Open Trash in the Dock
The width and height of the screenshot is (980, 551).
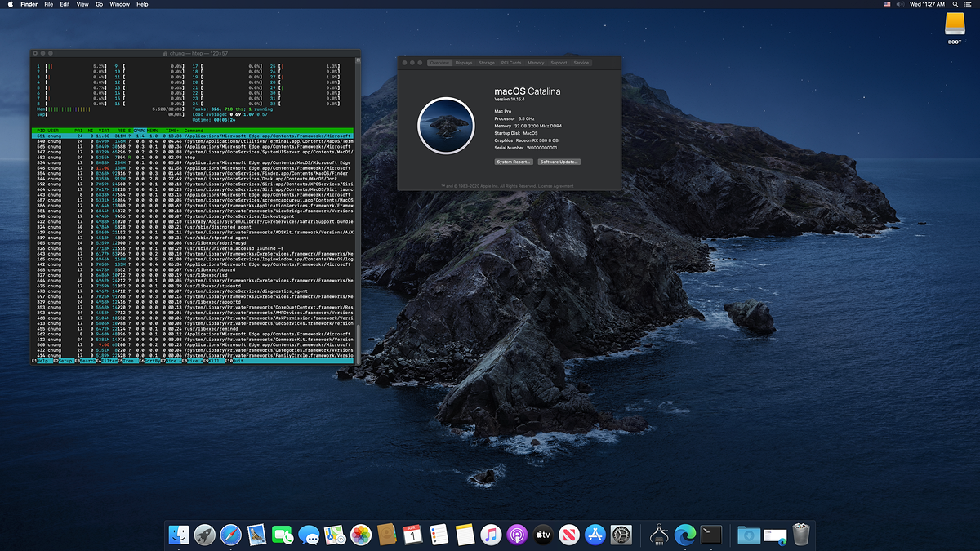click(x=800, y=535)
